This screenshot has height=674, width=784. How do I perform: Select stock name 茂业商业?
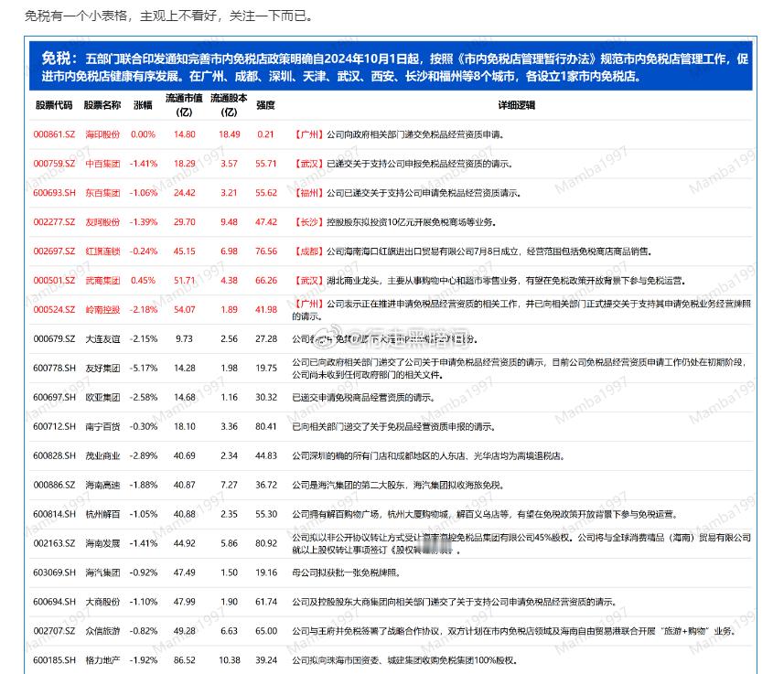[102, 456]
